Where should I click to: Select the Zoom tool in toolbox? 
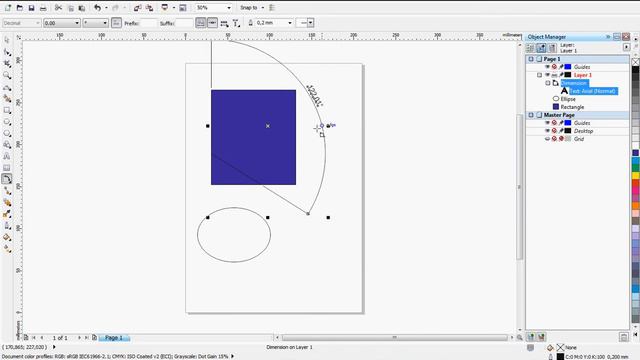7,76
